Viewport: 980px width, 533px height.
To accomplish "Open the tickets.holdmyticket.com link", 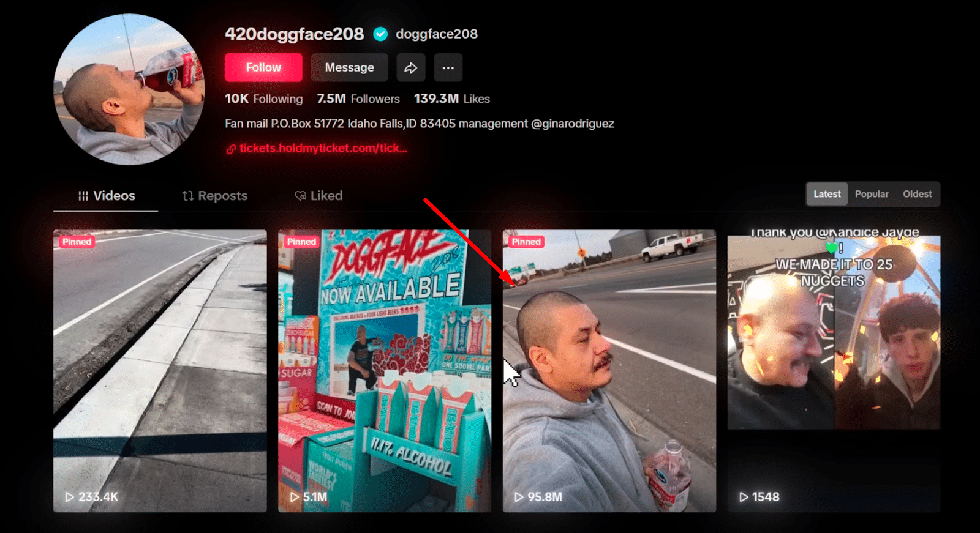I will (x=323, y=148).
